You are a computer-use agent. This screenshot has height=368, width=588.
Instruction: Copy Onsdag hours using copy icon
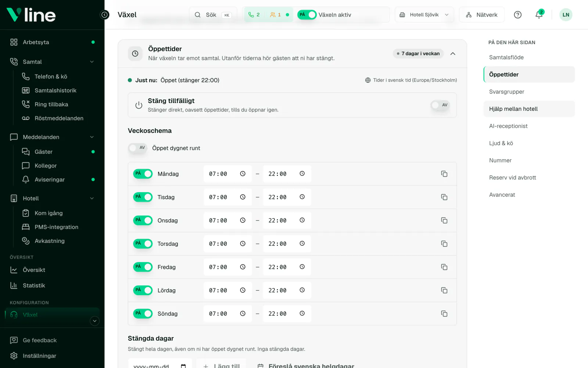pyautogui.click(x=444, y=220)
